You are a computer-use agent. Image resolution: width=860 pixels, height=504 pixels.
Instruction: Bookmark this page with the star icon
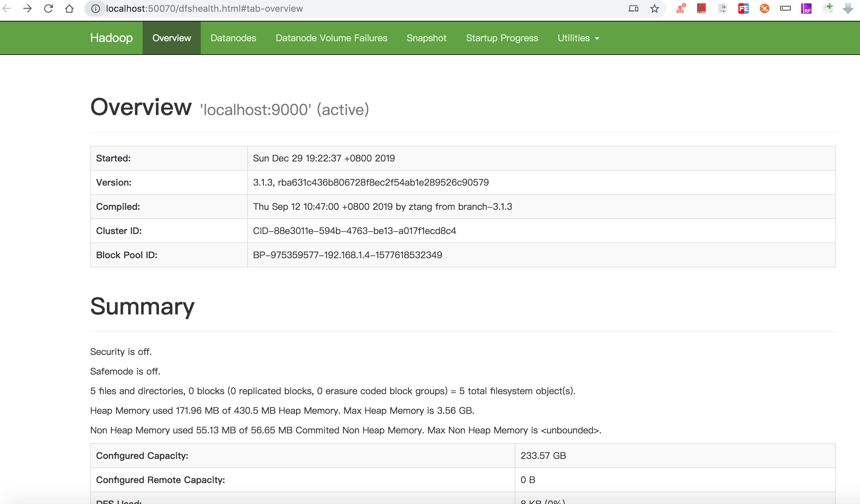tap(654, 8)
